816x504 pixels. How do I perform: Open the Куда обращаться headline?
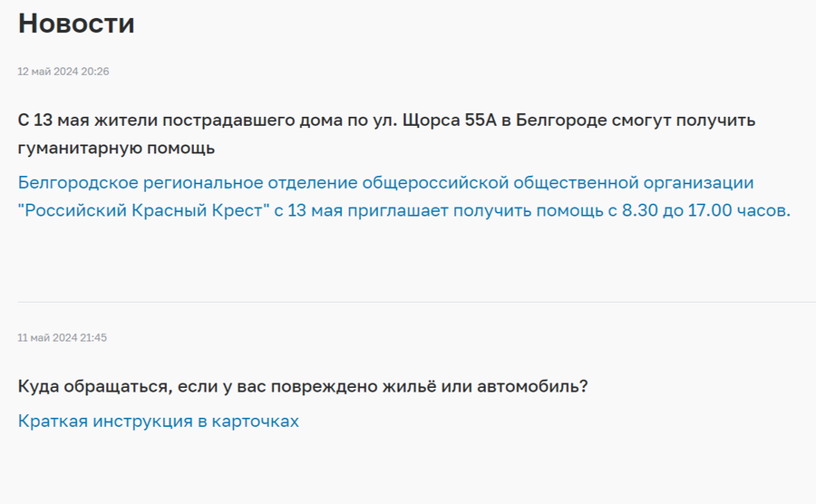(x=302, y=386)
